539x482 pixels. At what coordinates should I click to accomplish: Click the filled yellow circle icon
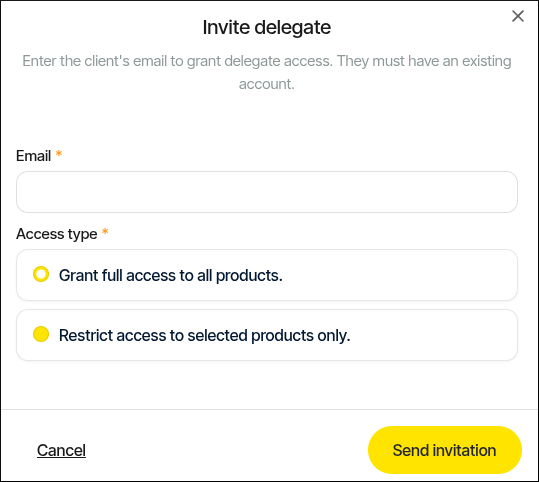tap(41, 334)
